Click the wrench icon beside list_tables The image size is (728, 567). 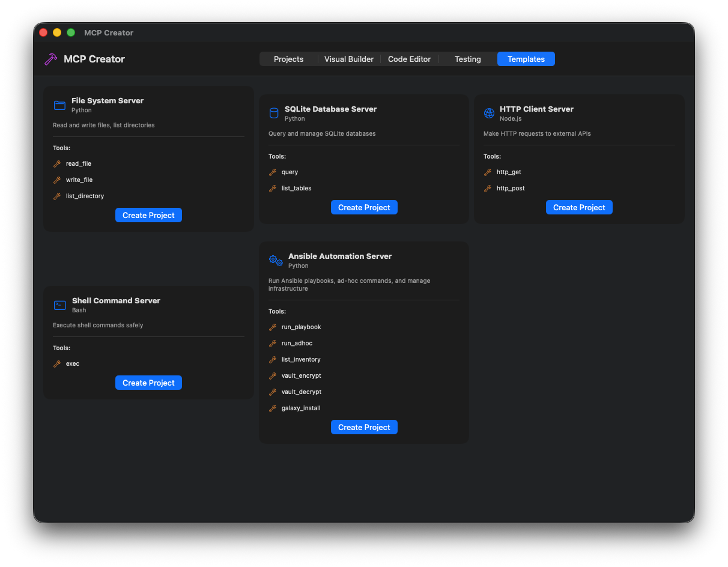pos(273,188)
